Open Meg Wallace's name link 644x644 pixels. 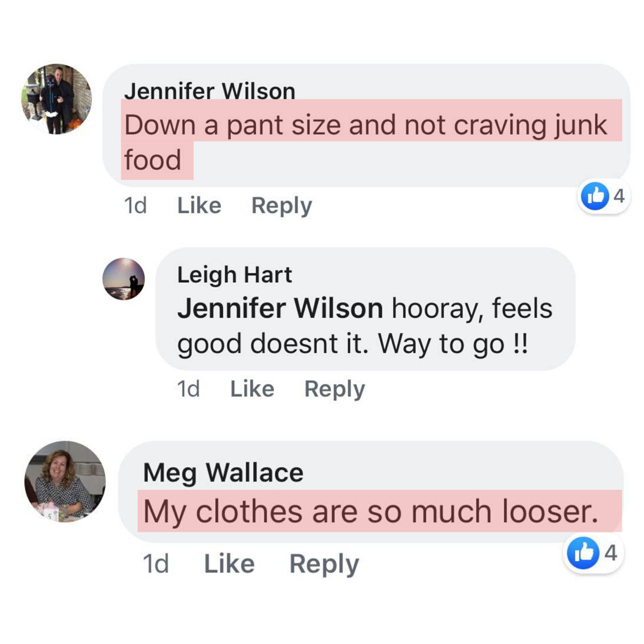pos(223,472)
